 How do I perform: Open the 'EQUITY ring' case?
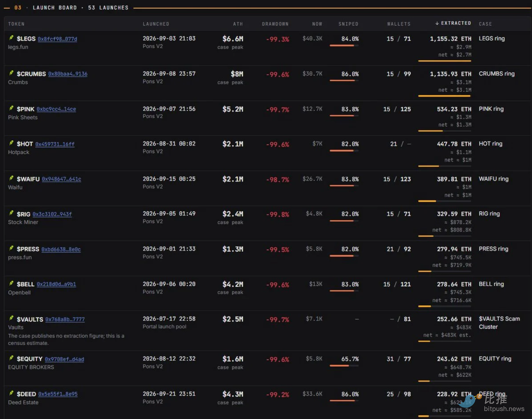[495, 359]
